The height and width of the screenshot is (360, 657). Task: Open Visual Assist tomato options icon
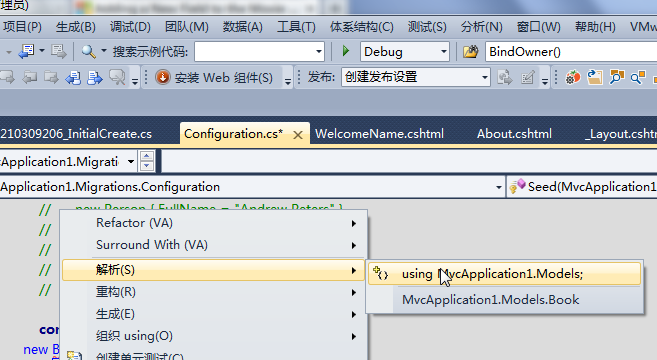[x=573, y=78]
